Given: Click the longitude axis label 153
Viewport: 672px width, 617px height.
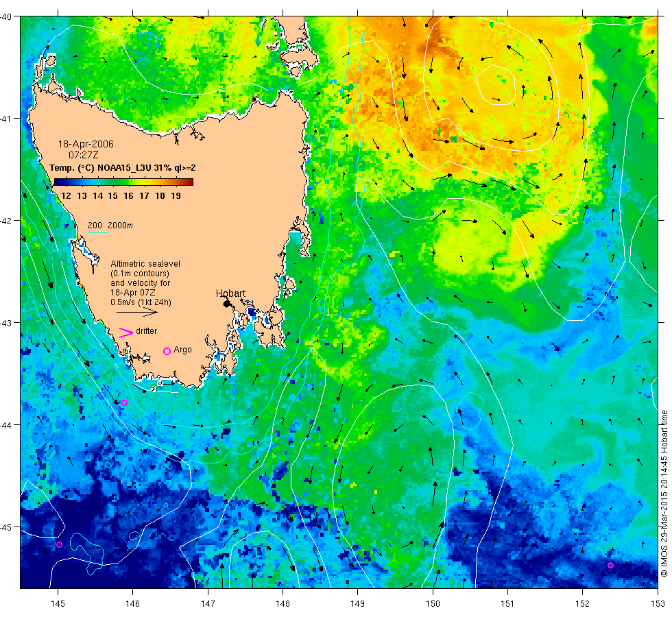Looking at the screenshot, I should 658,604.
